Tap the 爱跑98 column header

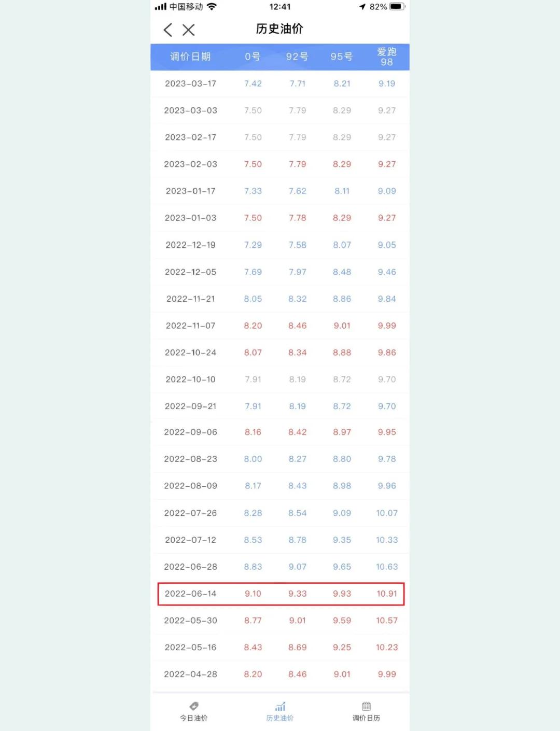(387, 57)
